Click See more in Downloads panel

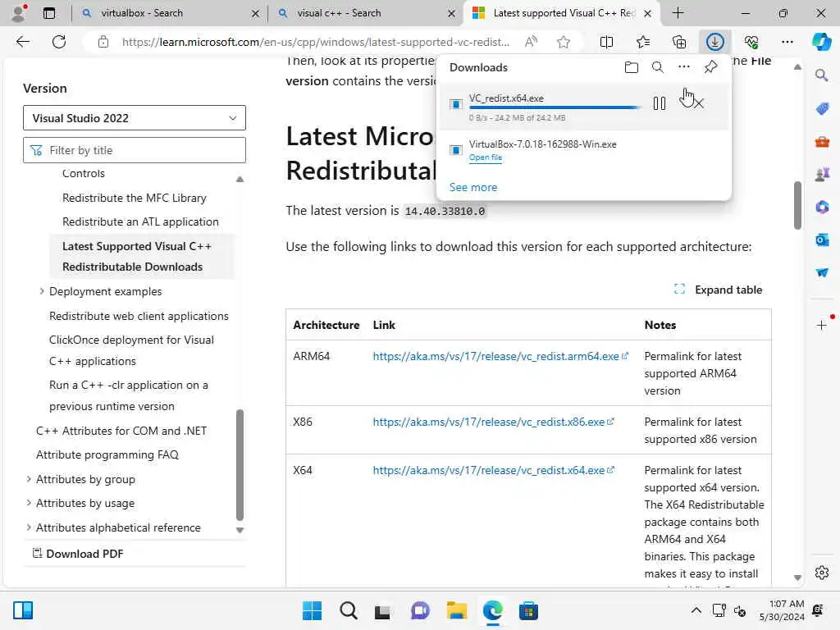click(473, 188)
